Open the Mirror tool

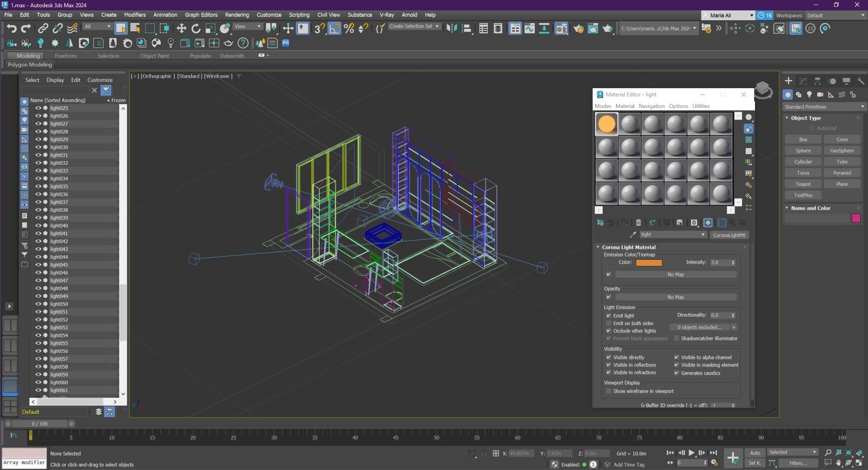coord(451,28)
